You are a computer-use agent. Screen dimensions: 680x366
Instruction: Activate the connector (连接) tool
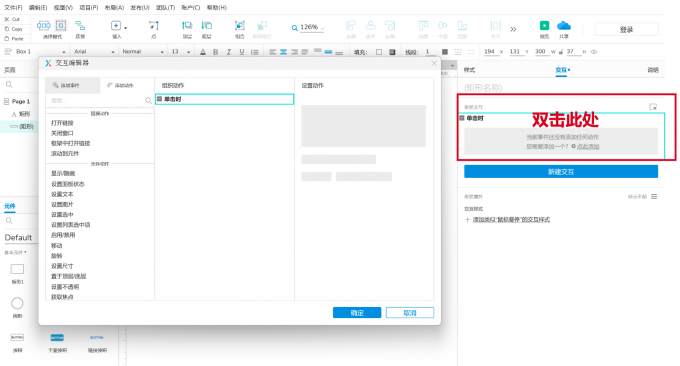80,26
